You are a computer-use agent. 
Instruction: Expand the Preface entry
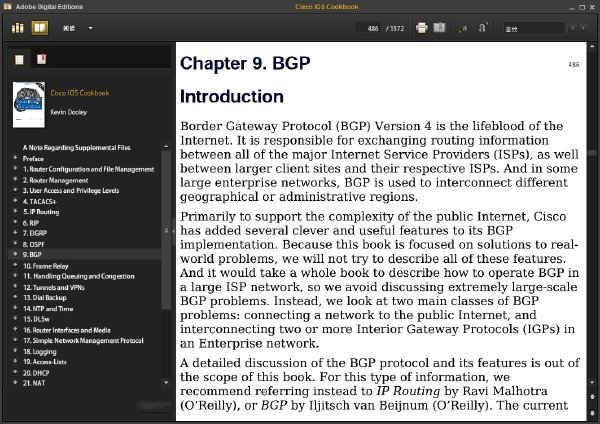coord(15,158)
